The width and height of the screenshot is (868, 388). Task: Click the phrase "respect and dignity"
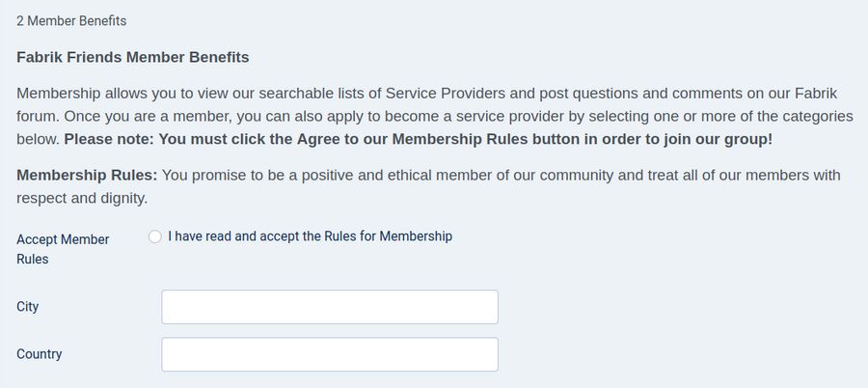82,198
